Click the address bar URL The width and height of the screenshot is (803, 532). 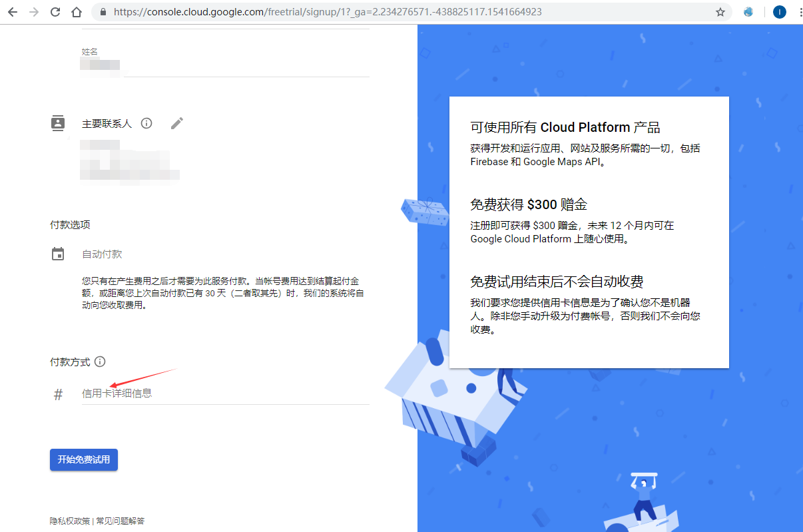click(328, 12)
